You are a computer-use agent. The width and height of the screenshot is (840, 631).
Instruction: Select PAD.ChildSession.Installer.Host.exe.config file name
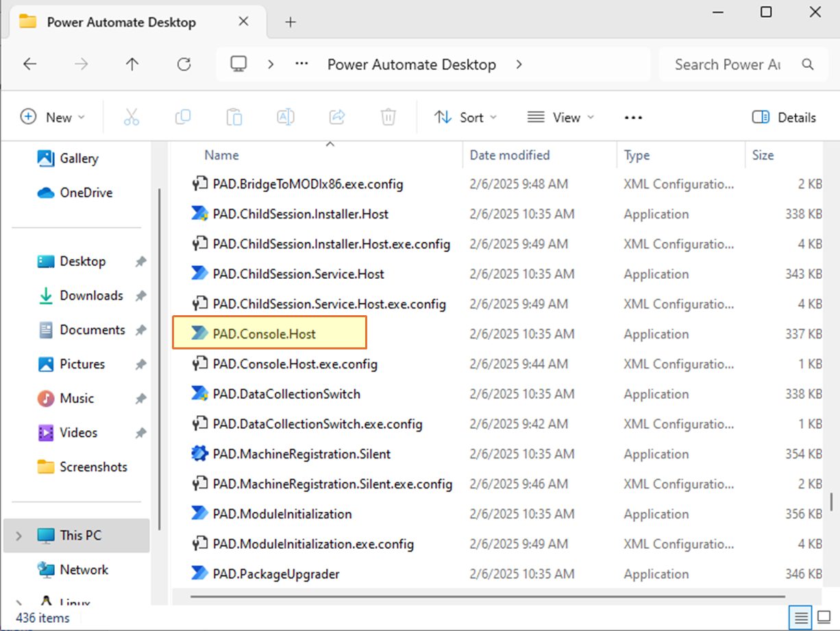coord(331,244)
